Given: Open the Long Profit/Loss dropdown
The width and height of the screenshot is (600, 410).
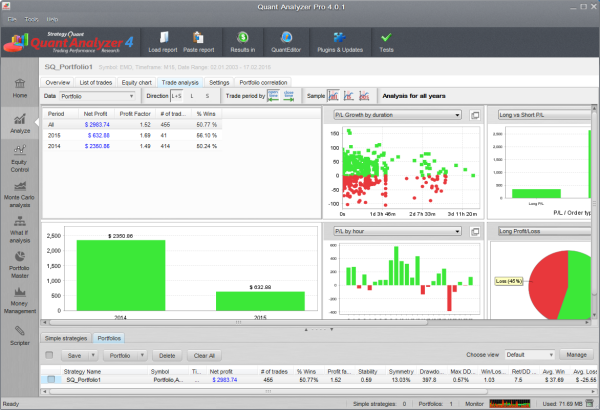Looking at the screenshot, I should 544,231.
